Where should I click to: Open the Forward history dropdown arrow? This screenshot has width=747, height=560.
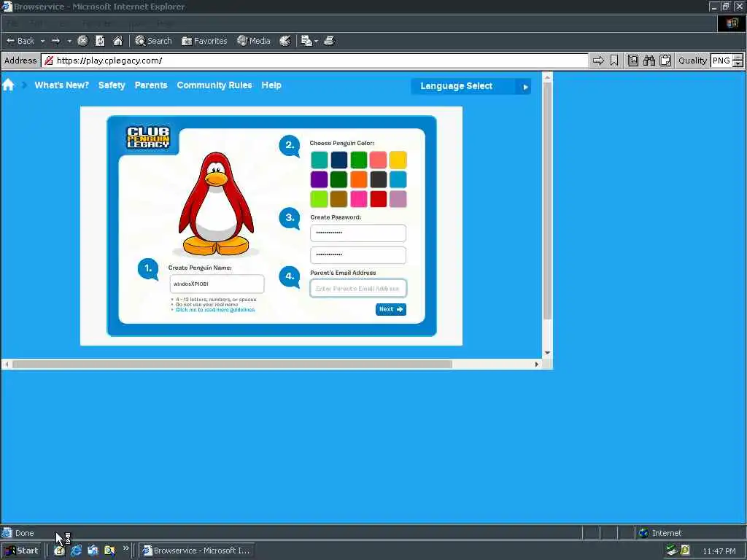coord(69,42)
